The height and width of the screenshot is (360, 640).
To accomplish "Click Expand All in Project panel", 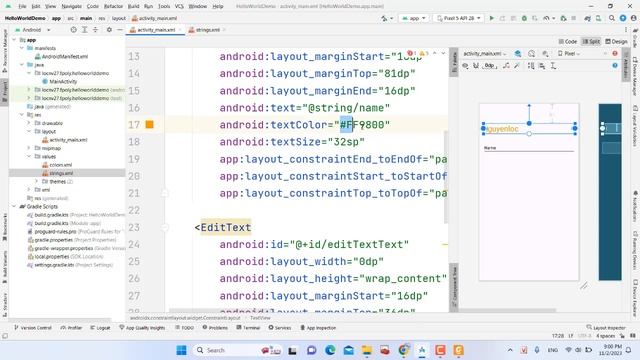I will click(x=84, y=30).
